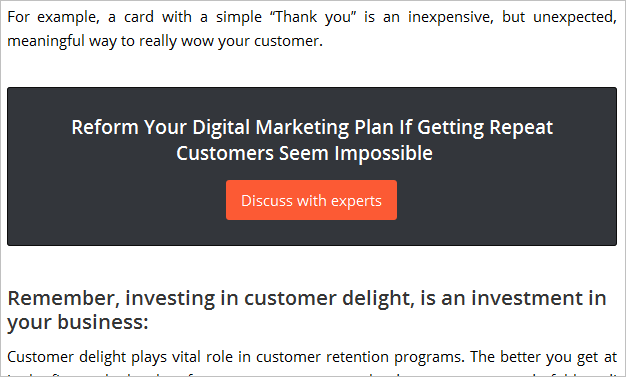Click the word unexpected in first paragraph

coord(575,17)
